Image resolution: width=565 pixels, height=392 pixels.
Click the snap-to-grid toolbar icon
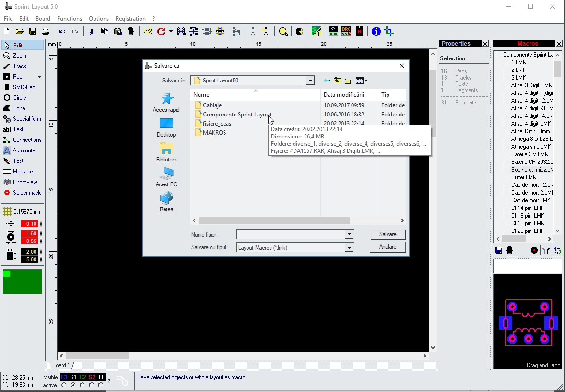pyautogui.click(x=220, y=31)
